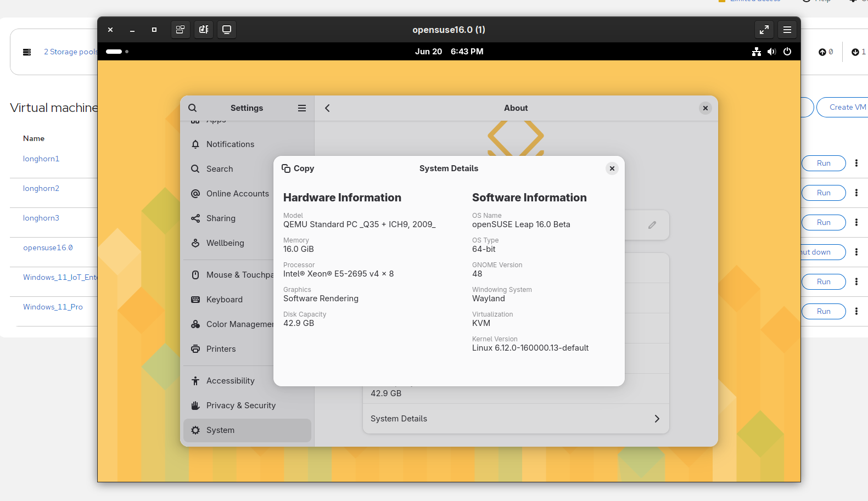The width and height of the screenshot is (868, 501).
Task: Run the longhorn3 virtual machine
Action: (824, 222)
